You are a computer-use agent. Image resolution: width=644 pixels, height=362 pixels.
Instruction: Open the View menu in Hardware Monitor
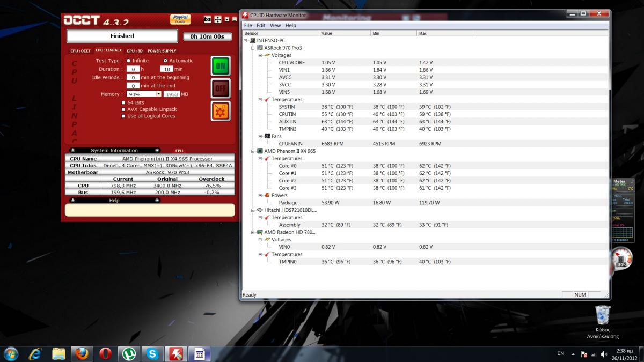pyautogui.click(x=275, y=25)
